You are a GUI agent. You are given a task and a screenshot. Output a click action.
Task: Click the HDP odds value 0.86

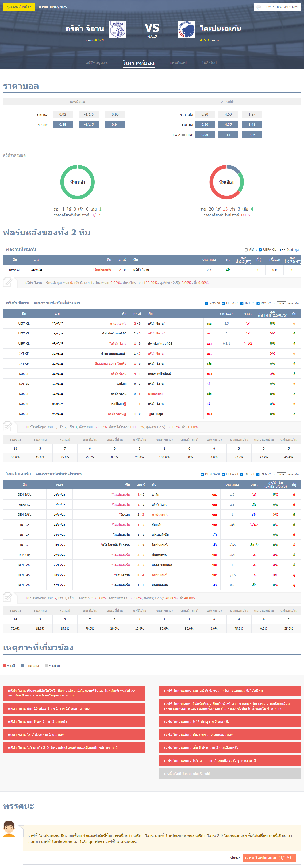pyautogui.click(x=252, y=135)
